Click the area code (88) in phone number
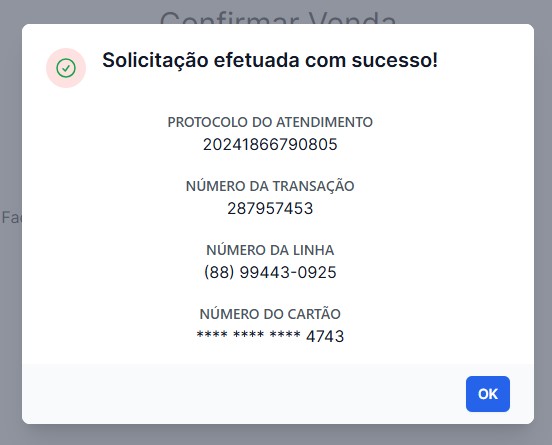The width and height of the screenshot is (552, 445). [219, 272]
